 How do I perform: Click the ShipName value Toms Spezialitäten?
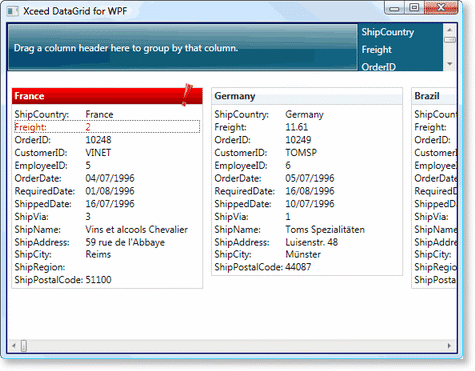(325, 229)
